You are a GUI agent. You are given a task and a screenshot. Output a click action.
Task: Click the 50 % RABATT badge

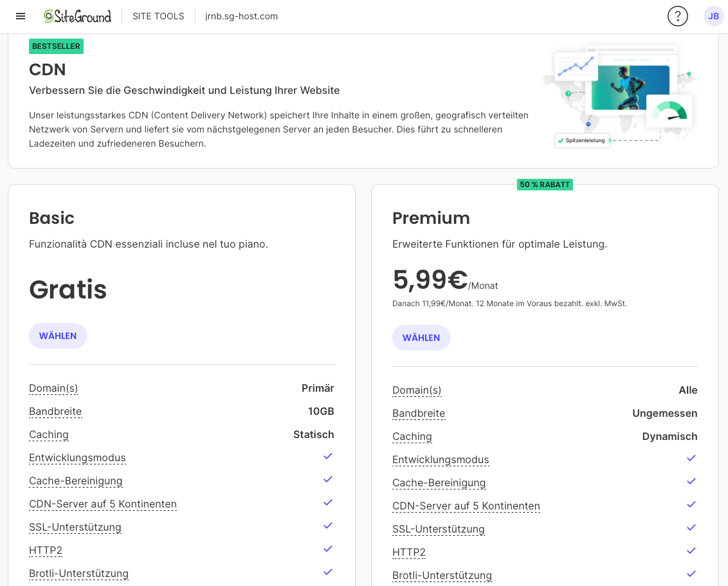(x=545, y=185)
